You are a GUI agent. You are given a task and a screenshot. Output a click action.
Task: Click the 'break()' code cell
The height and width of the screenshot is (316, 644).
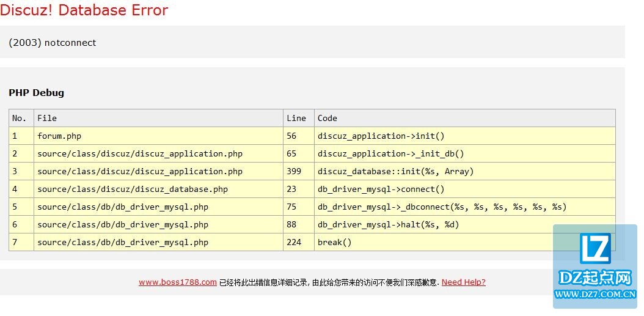click(x=465, y=242)
